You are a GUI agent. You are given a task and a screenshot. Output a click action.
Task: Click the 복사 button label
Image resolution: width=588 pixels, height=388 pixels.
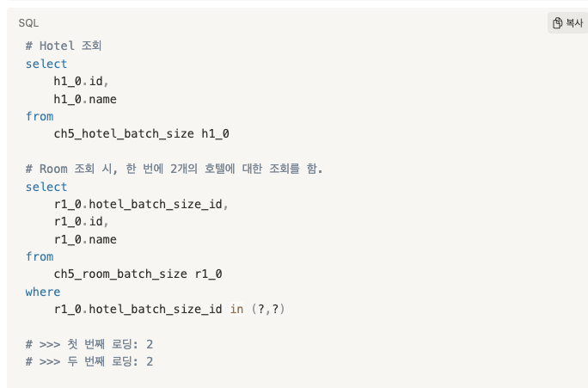[x=574, y=23]
